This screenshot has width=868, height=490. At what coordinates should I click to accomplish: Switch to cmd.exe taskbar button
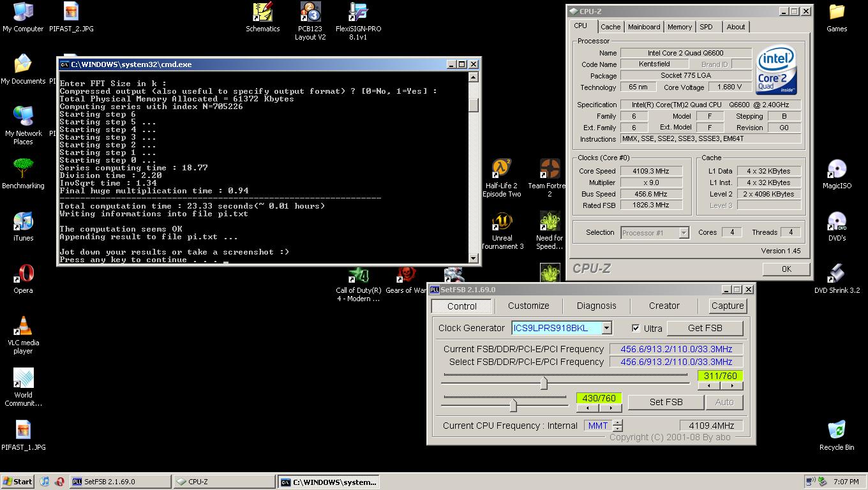pos(329,482)
